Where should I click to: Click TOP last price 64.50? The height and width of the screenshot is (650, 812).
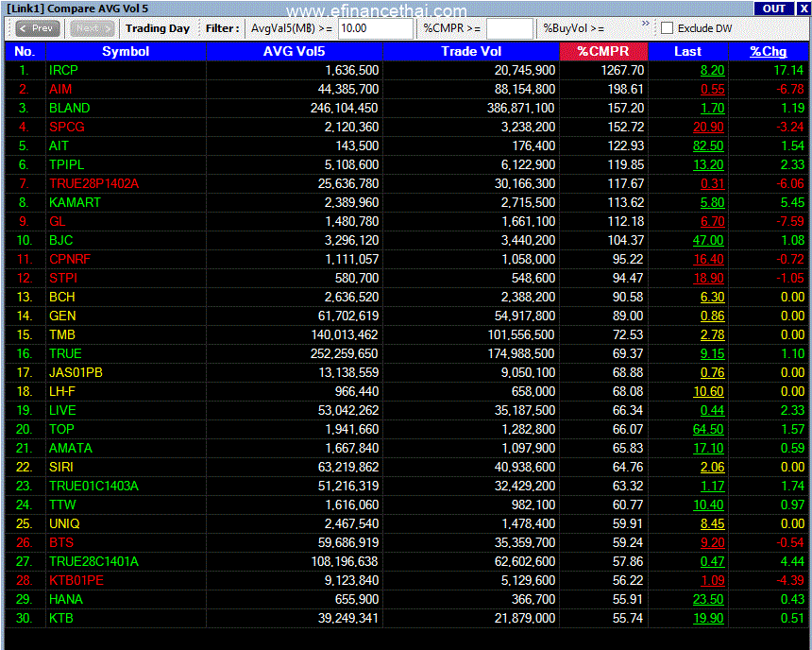coord(709,430)
